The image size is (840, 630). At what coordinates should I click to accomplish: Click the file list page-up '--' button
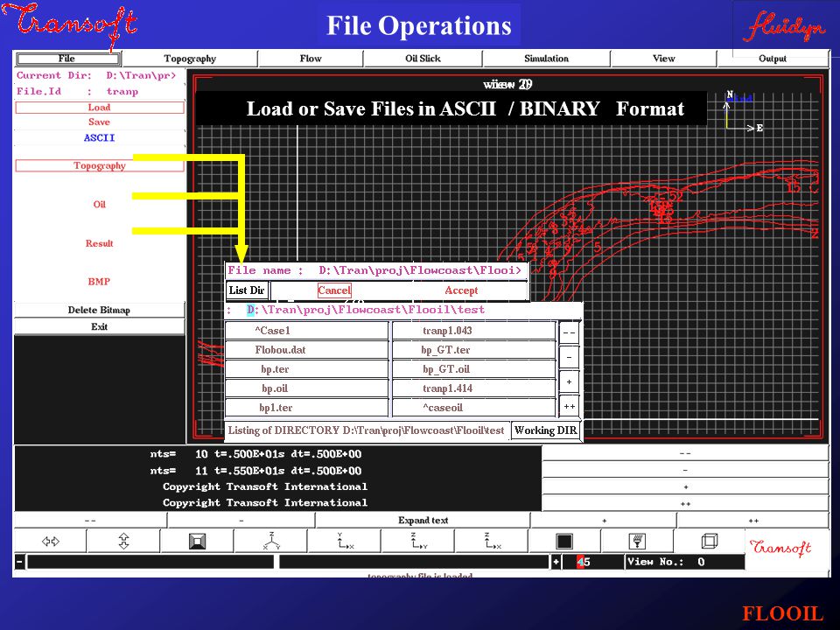point(569,332)
